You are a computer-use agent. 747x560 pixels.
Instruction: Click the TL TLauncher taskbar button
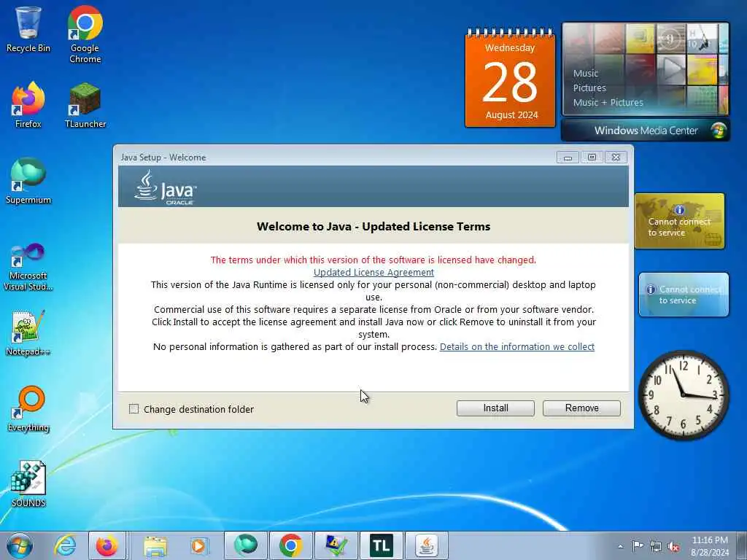click(381, 545)
